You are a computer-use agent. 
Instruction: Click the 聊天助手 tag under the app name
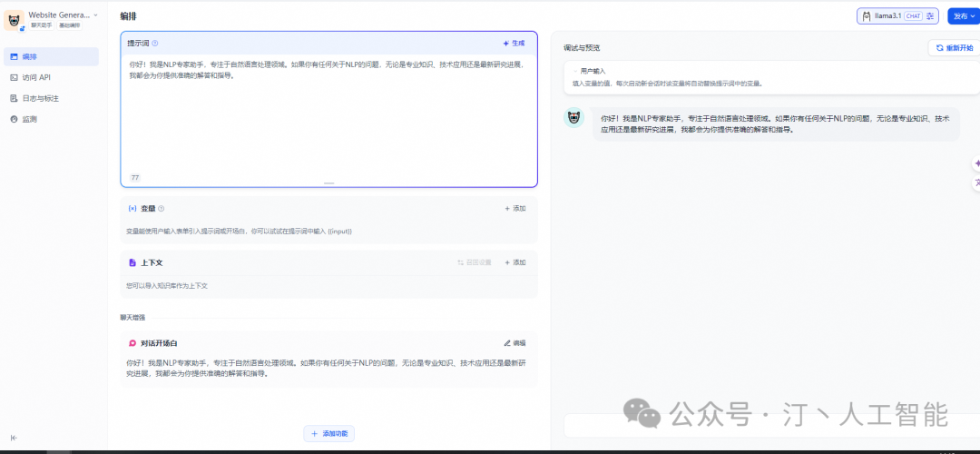coord(42,25)
